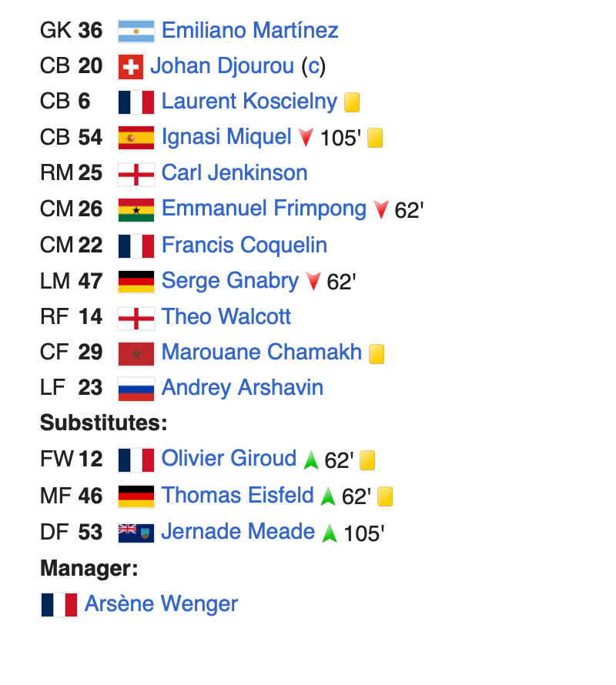Viewport: 616px width, 685px height.
Task: Click the Spain flag beside Ignasi Miquel
Action: pos(136,138)
